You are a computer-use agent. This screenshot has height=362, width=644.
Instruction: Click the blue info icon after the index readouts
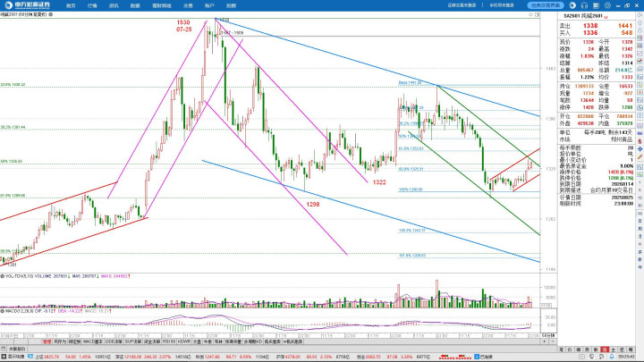point(477,357)
